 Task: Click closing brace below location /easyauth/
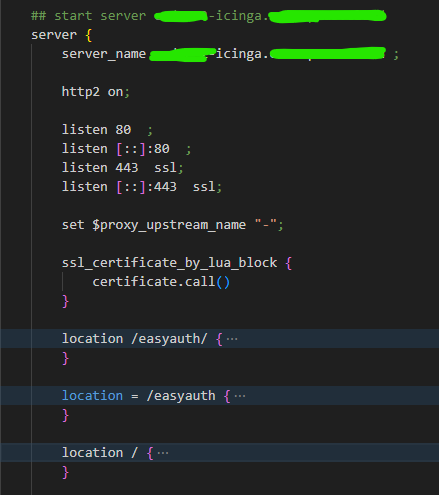tap(65, 358)
